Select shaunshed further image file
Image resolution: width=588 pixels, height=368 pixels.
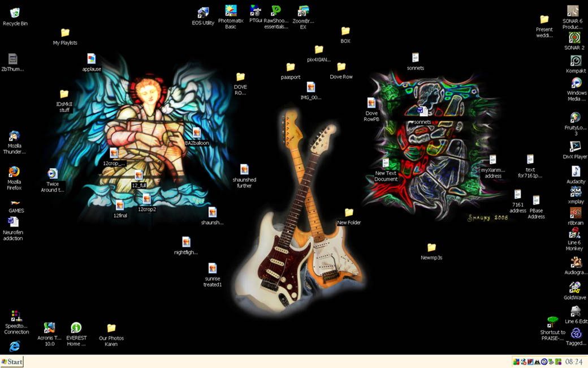click(x=244, y=169)
